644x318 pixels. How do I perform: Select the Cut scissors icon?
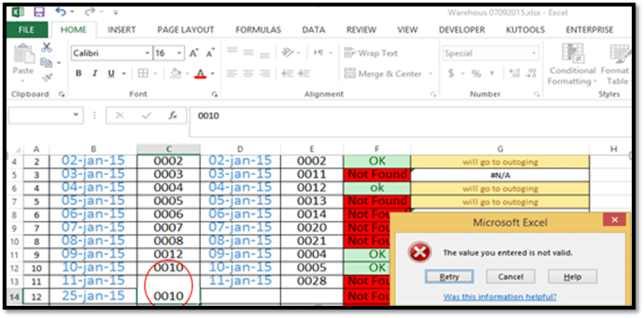[x=46, y=48]
